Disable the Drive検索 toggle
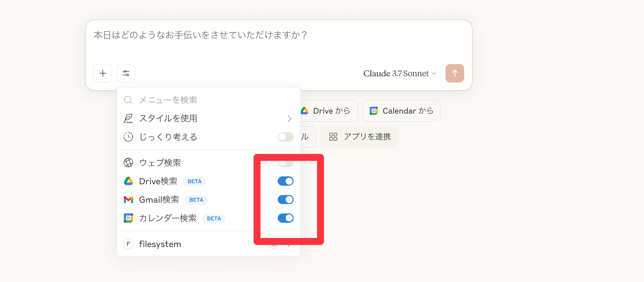644x282 pixels. point(285,181)
